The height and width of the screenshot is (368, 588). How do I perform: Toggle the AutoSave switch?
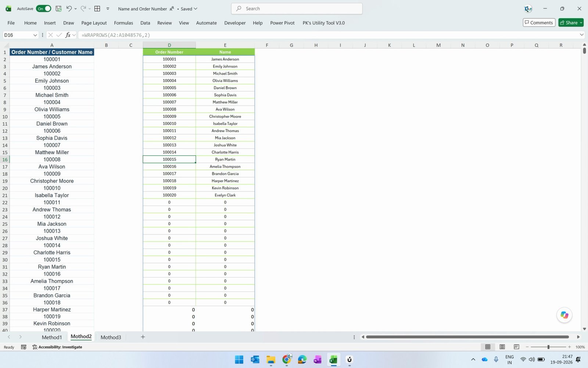tap(43, 8)
